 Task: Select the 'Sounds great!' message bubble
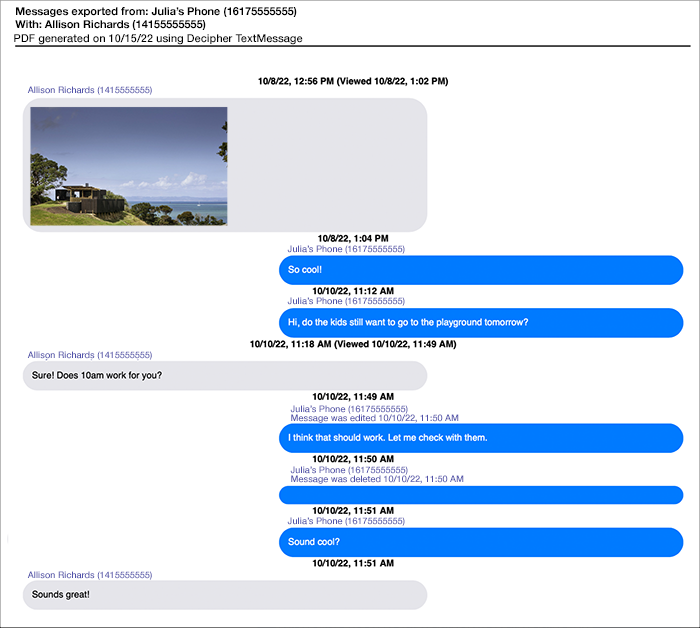tap(225, 595)
